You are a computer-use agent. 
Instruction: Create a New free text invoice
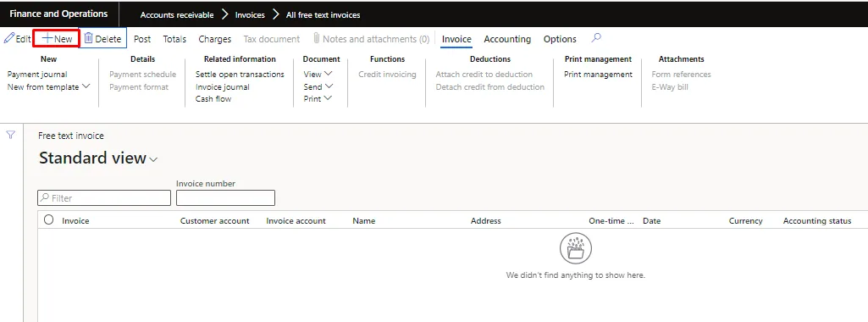click(x=57, y=39)
